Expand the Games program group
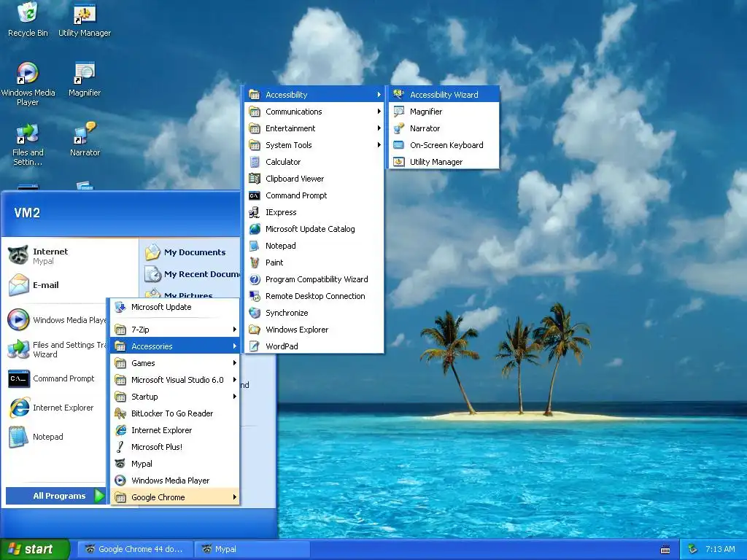The height and width of the screenshot is (560, 747). click(x=175, y=363)
